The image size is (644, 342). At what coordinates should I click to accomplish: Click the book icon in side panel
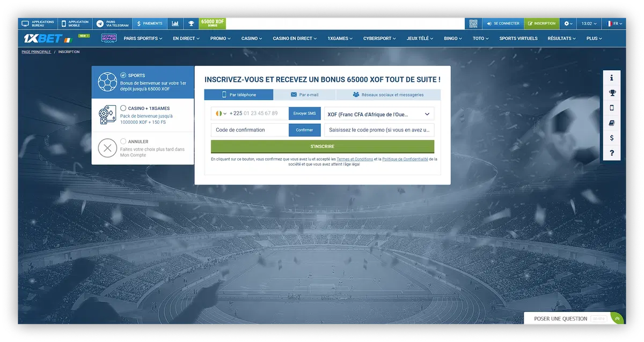click(x=612, y=123)
